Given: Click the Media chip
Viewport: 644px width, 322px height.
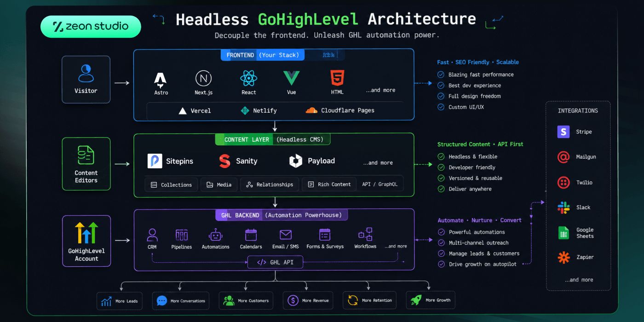Looking at the screenshot, I should [x=219, y=185].
